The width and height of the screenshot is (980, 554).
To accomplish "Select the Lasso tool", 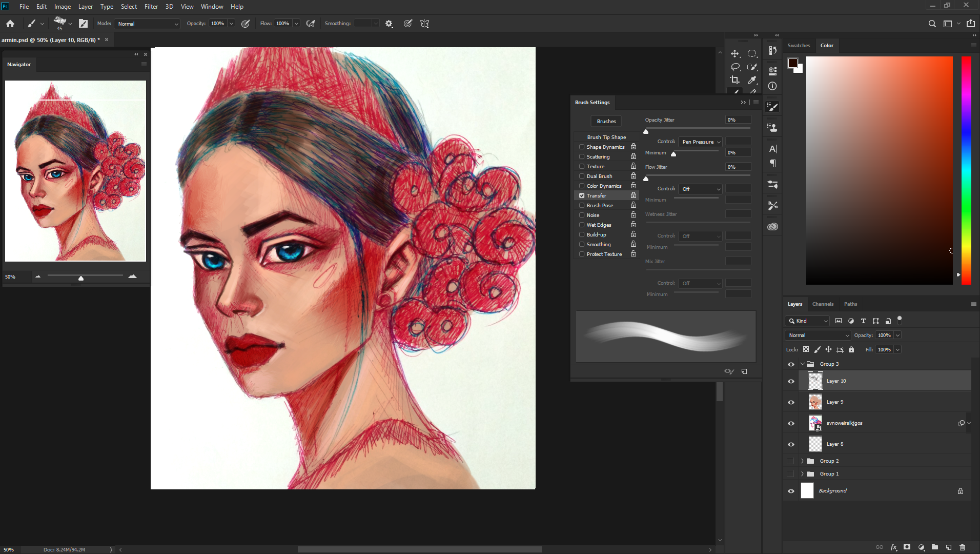I will pyautogui.click(x=734, y=67).
